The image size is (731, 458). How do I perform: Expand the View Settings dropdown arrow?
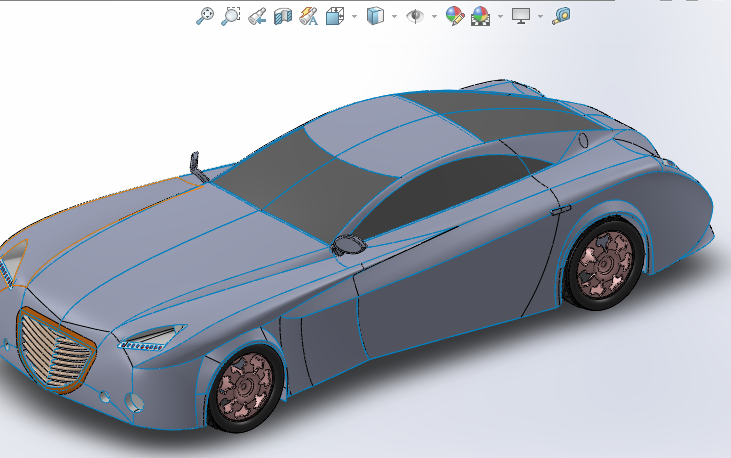[x=540, y=16]
